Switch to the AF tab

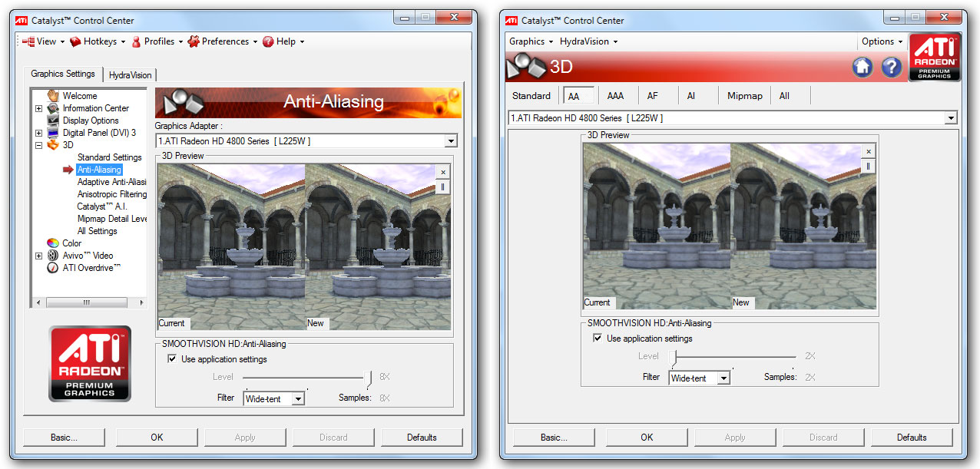tap(653, 96)
